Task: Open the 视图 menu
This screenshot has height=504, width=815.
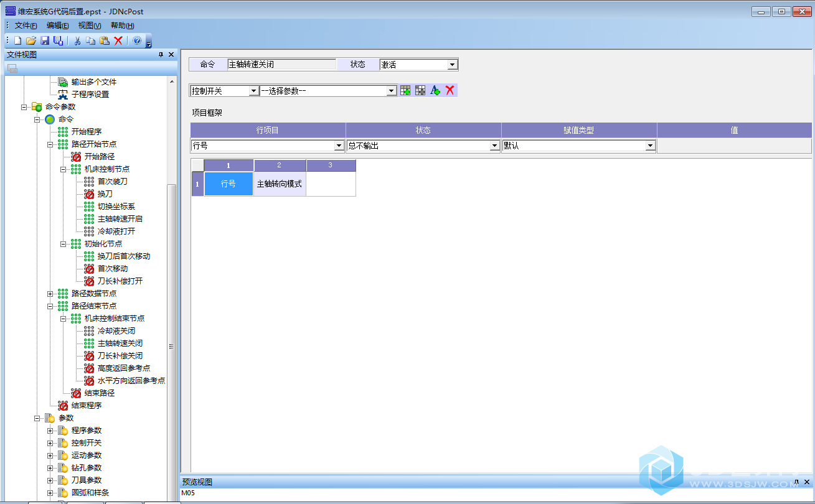Action: coord(90,26)
